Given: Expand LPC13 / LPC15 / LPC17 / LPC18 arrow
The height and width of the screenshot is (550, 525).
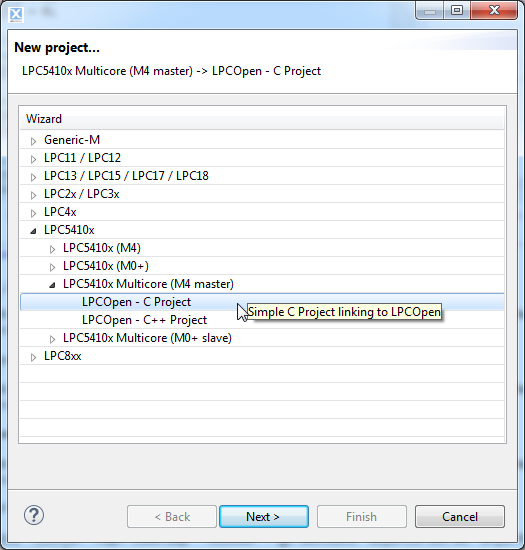Looking at the screenshot, I should [33, 177].
